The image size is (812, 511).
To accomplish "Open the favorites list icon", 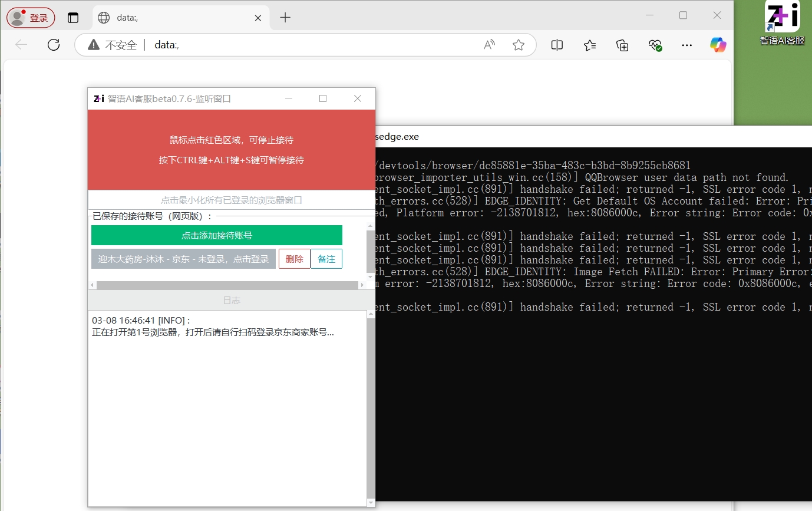I will 590,45.
